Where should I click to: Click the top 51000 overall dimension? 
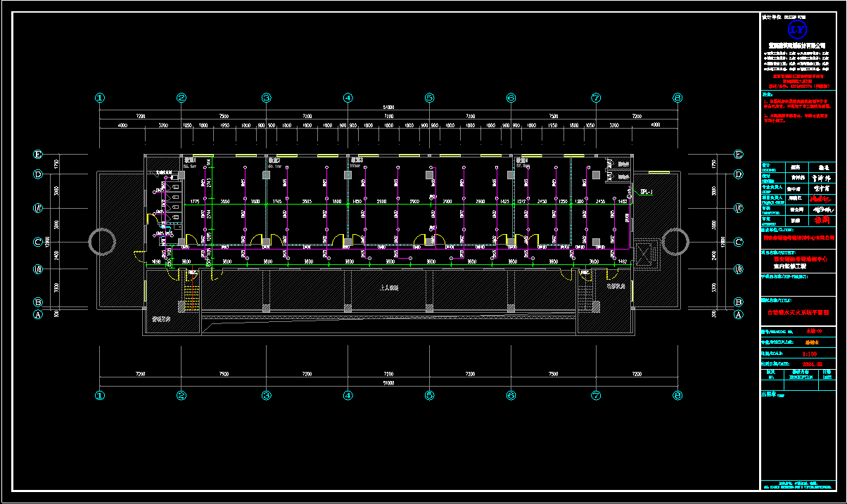tap(388, 108)
